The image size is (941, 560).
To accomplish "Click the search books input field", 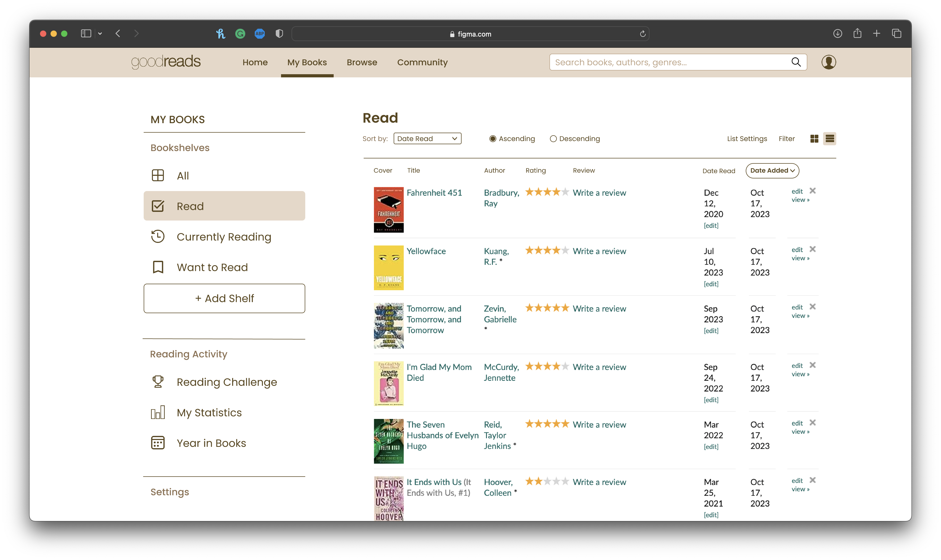I will pyautogui.click(x=668, y=62).
